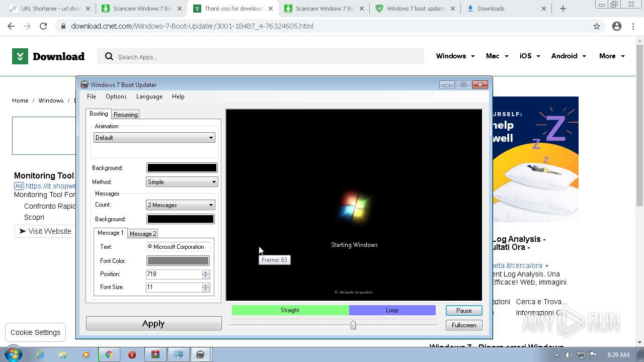644x362 pixels.
Task: Click the address bar URL
Action: (x=192, y=26)
